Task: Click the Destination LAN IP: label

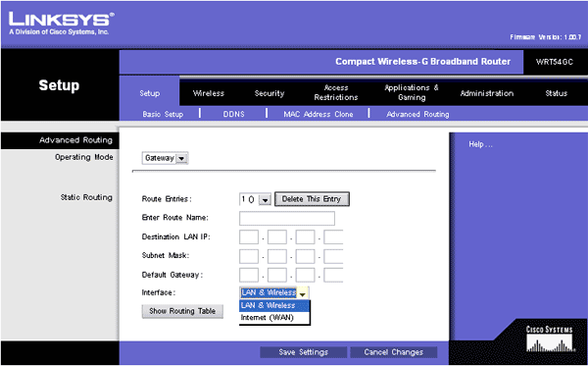Action: tap(175, 236)
